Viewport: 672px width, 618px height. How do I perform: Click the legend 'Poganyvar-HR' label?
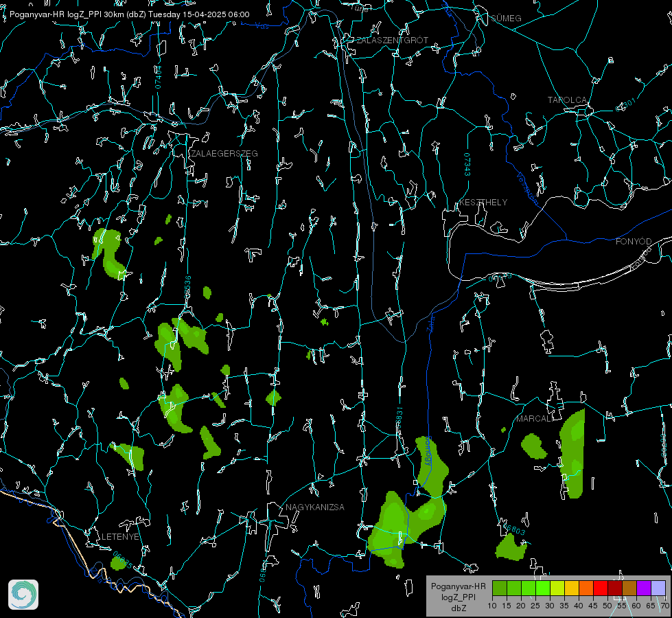click(x=458, y=586)
